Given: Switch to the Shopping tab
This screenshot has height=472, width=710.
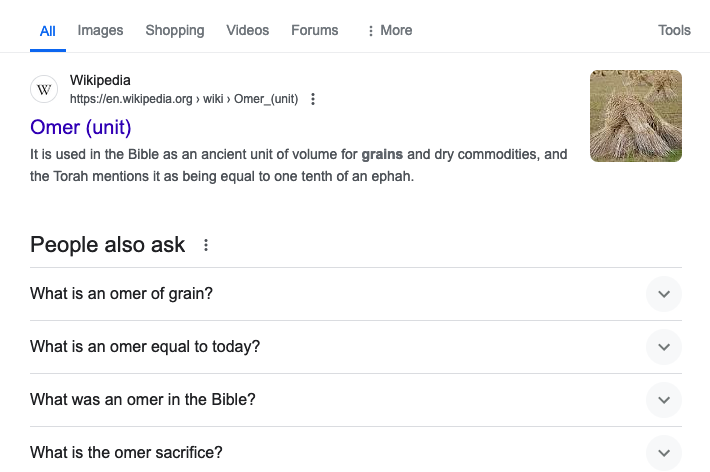Looking at the screenshot, I should pyautogui.click(x=175, y=30).
